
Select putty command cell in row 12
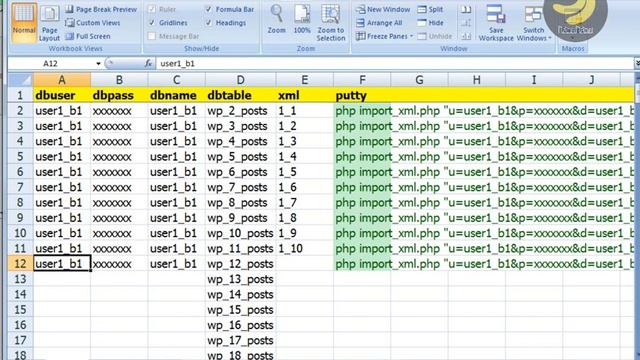362,264
